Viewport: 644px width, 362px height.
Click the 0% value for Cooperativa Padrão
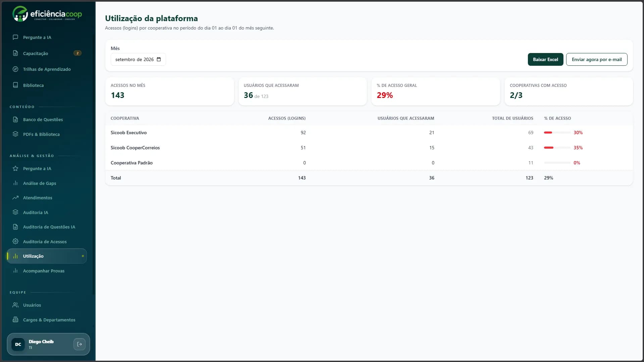[577, 163]
